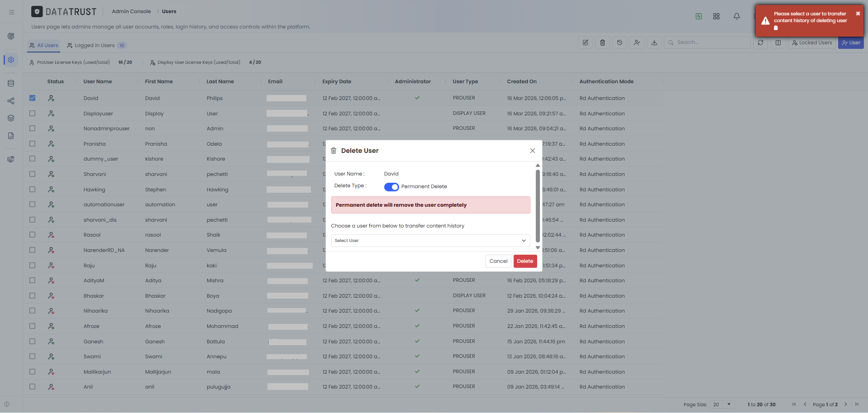Viewport: 868px width, 413px height.
Task: Click the dialog vertical scrollbar
Action: click(x=538, y=206)
